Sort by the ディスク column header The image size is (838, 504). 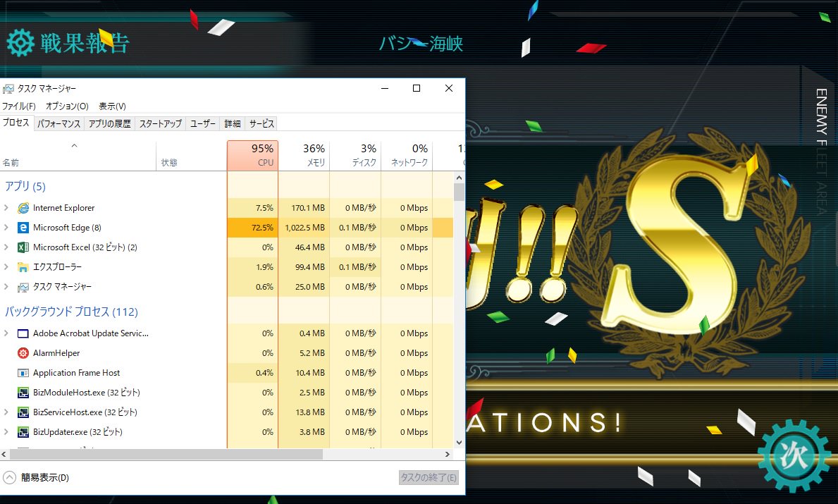[355, 156]
